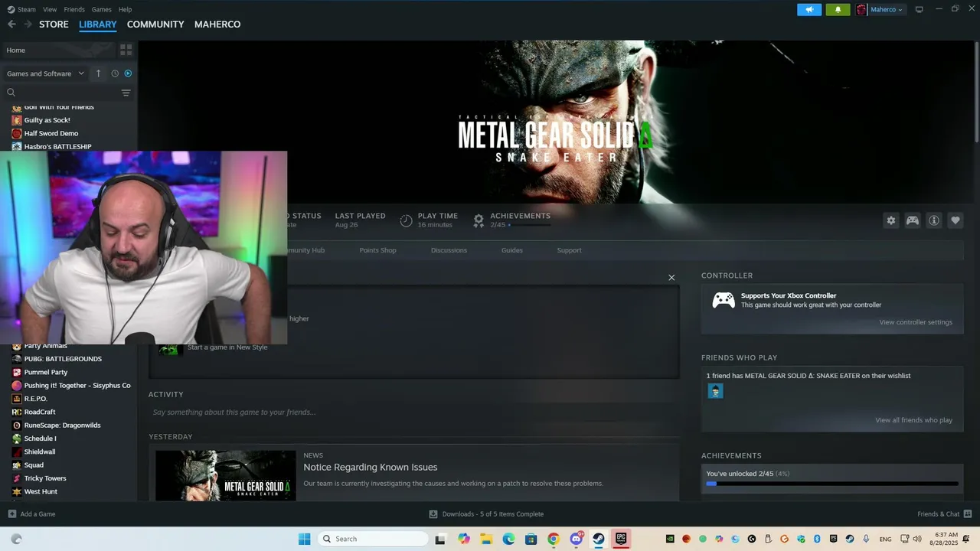Click Add a Game
The image size is (980, 551).
point(31,514)
